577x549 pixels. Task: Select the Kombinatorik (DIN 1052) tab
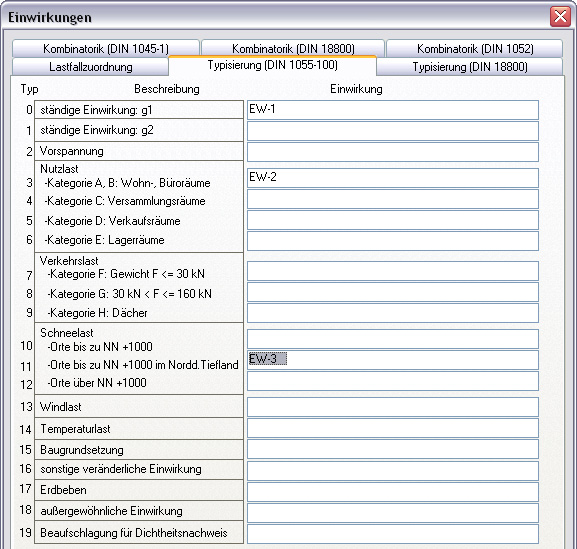(475, 49)
